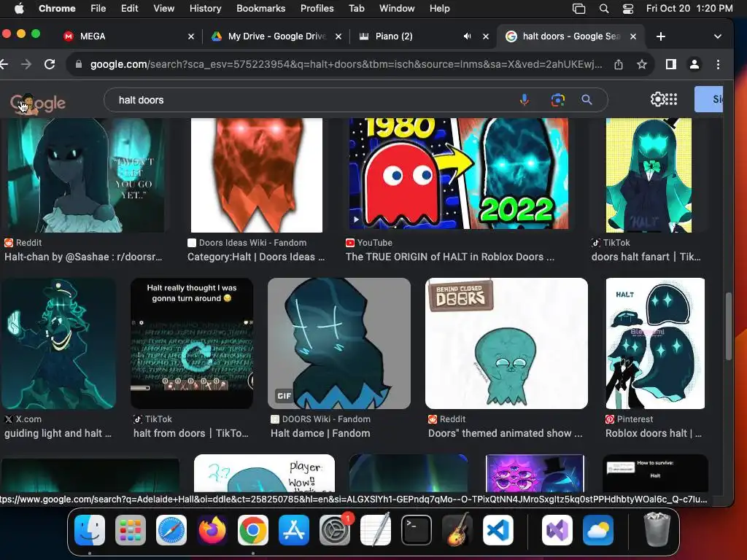This screenshot has height=560, width=747.
Task: Open Launchpad from the Dock
Action: pyautogui.click(x=131, y=530)
